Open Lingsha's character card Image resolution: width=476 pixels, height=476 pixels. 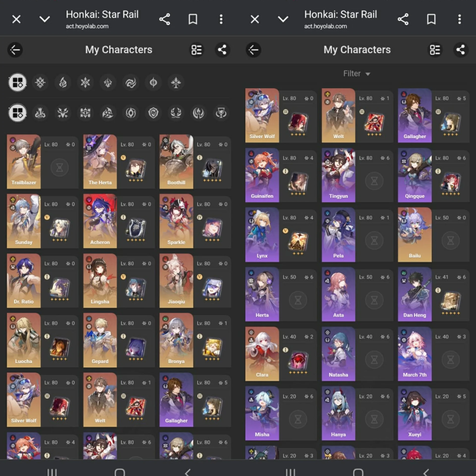[119, 281]
